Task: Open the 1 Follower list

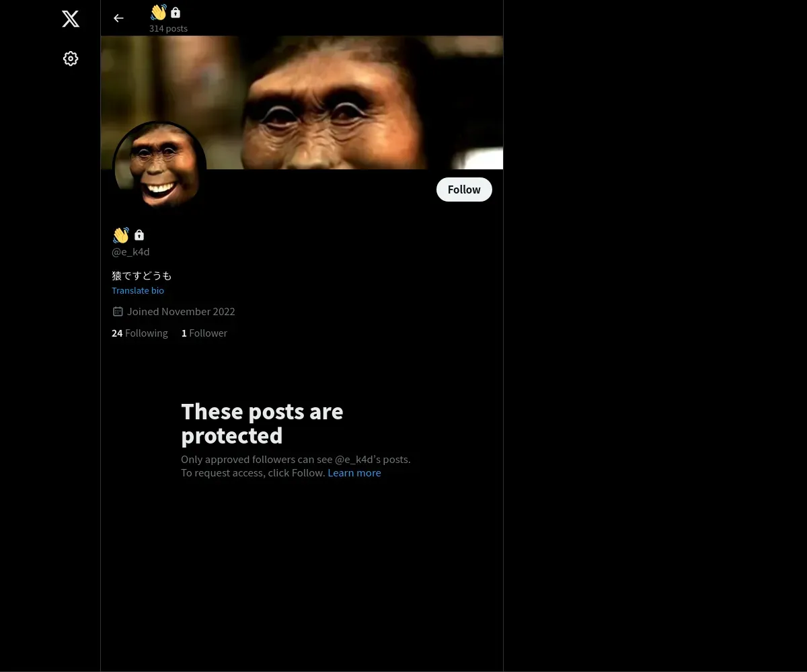Action: tap(204, 333)
